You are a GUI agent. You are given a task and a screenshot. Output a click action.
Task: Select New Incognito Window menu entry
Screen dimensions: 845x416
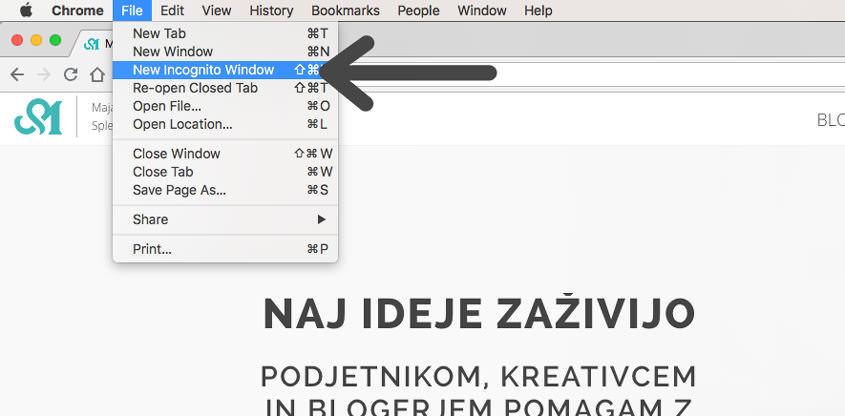(225, 70)
